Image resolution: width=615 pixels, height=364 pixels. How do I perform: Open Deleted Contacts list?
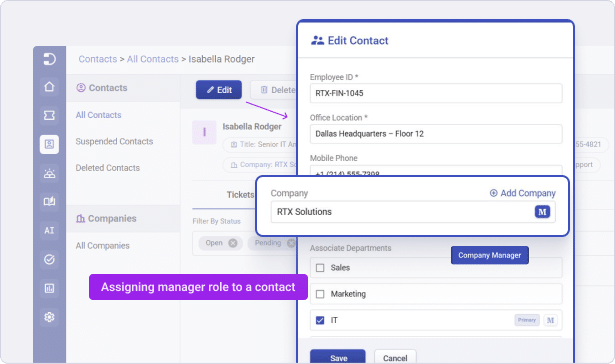[x=107, y=168]
